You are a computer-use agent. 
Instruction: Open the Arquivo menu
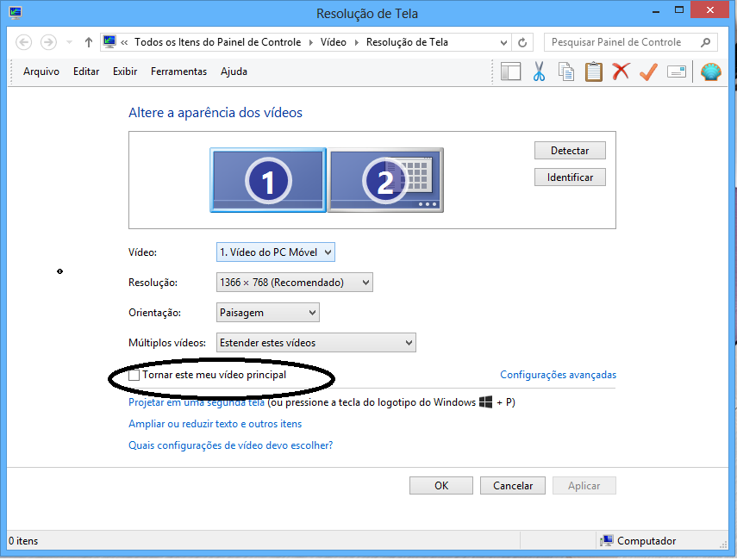tap(41, 72)
